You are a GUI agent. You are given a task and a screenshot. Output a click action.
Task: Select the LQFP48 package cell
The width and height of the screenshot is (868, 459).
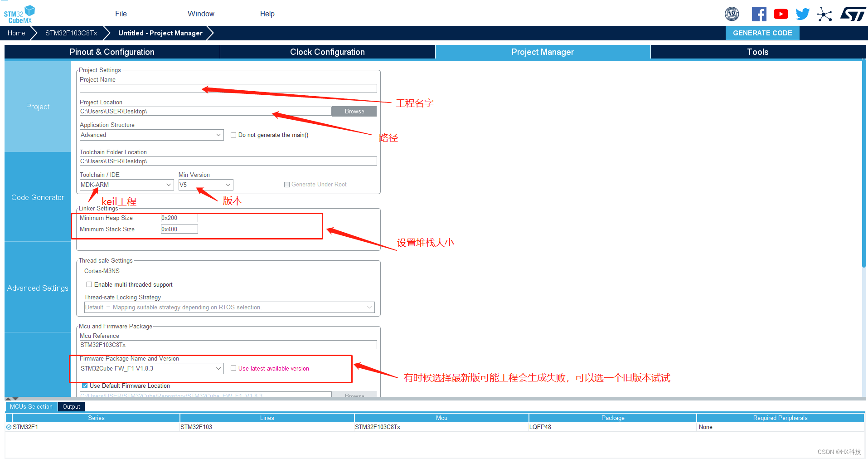coord(613,427)
